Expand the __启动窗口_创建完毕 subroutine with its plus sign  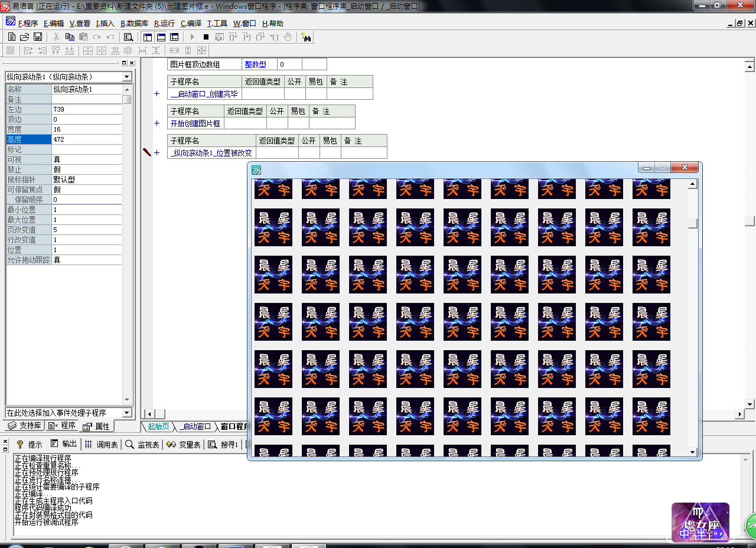pos(157,93)
